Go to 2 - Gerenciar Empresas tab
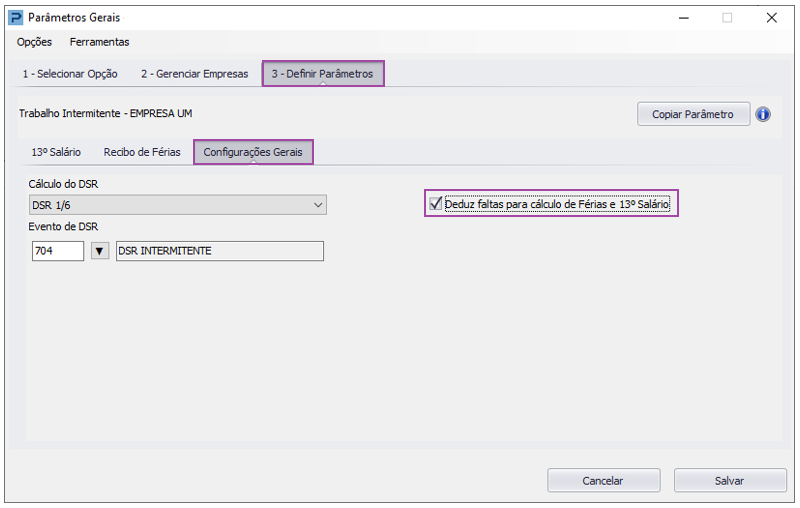This screenshot has width=800, height=508. click(194, 74)
